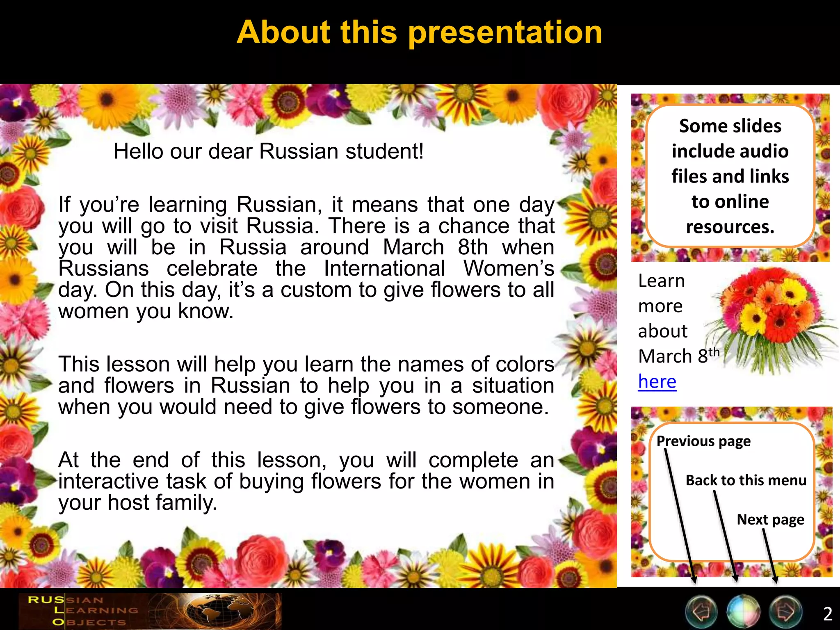Click the slide number 2

pos(828,614)
